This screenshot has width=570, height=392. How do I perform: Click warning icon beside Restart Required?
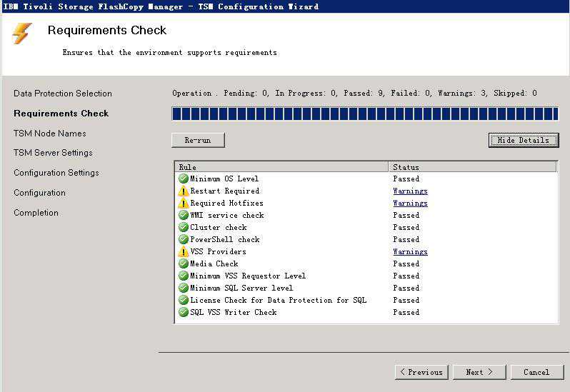pos(184,191)
